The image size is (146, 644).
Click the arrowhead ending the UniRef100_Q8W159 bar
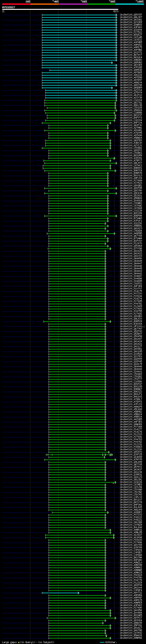[103, 623]
